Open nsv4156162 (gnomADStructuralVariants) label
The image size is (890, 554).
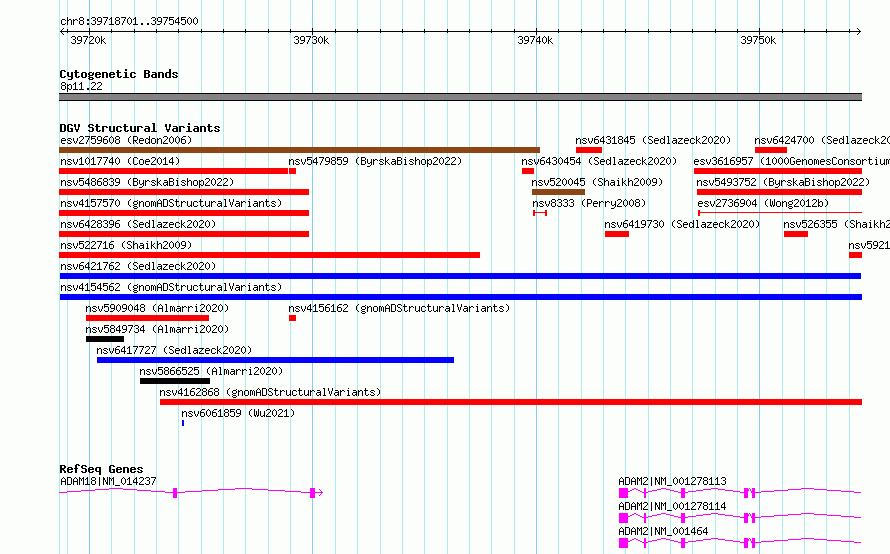pos(399,308)
